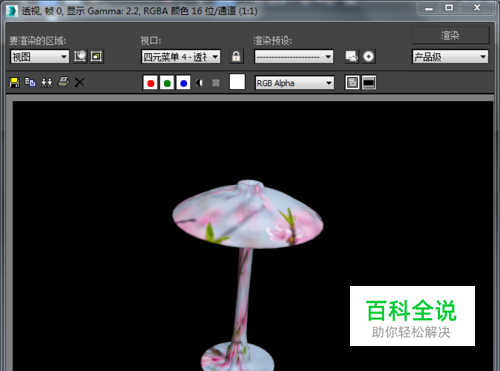Open the RGB Alpha channel dropdown
The height and width of the screenshot is (371, 500).
click(x=295, y=83)
